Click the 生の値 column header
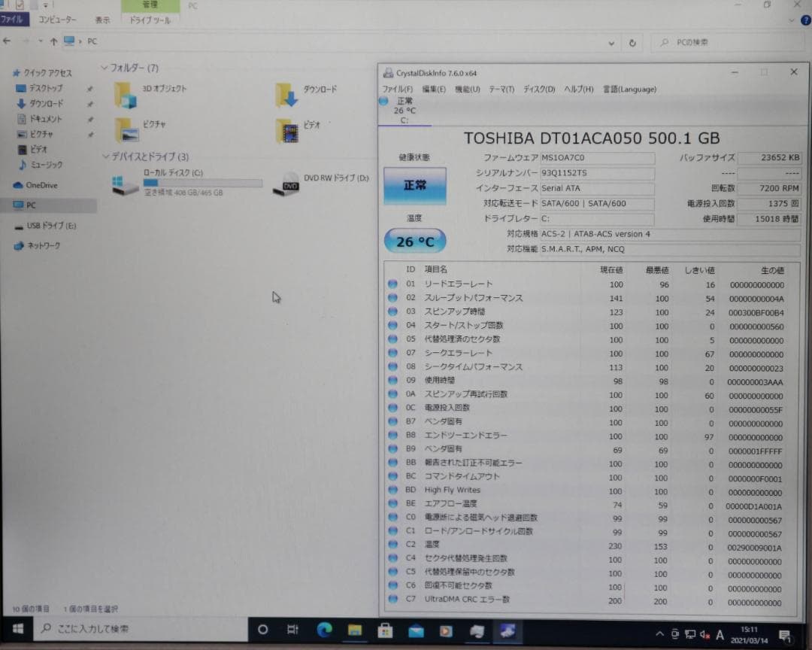812x650 pixels. [x=772, y=270]
